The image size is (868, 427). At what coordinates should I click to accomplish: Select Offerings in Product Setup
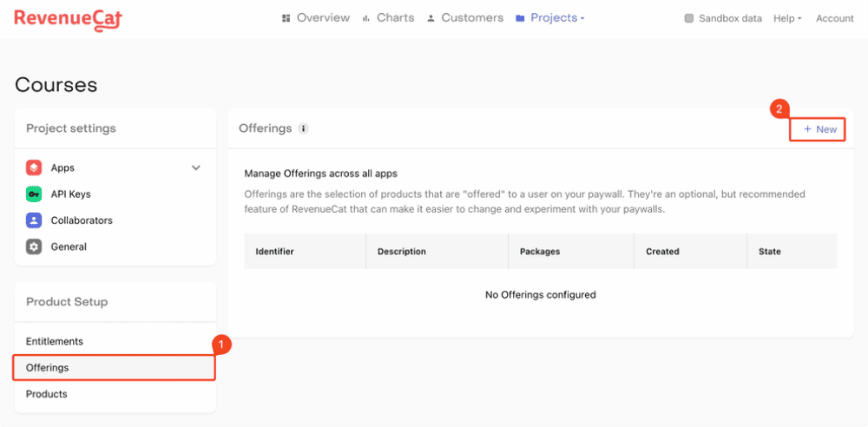(48, 368)
